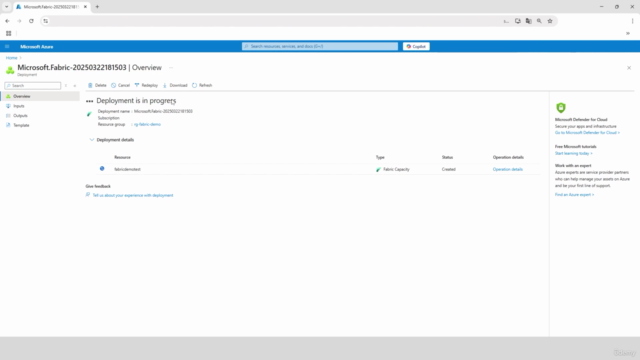This screenshot has width=640, height=360.
Task: Click the Resource column header
Action: 122,158
